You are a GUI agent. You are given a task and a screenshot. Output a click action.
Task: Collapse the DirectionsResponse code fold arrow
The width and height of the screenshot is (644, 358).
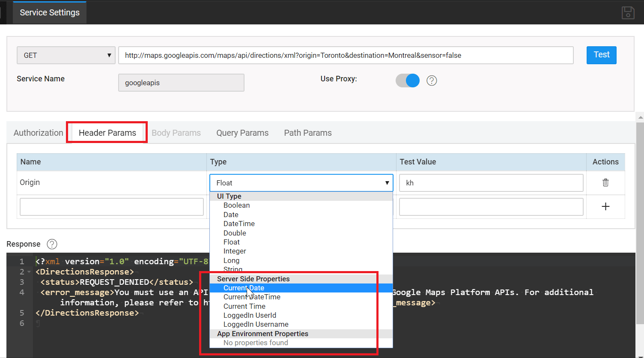pyautogui.click(x=29, y=272)
